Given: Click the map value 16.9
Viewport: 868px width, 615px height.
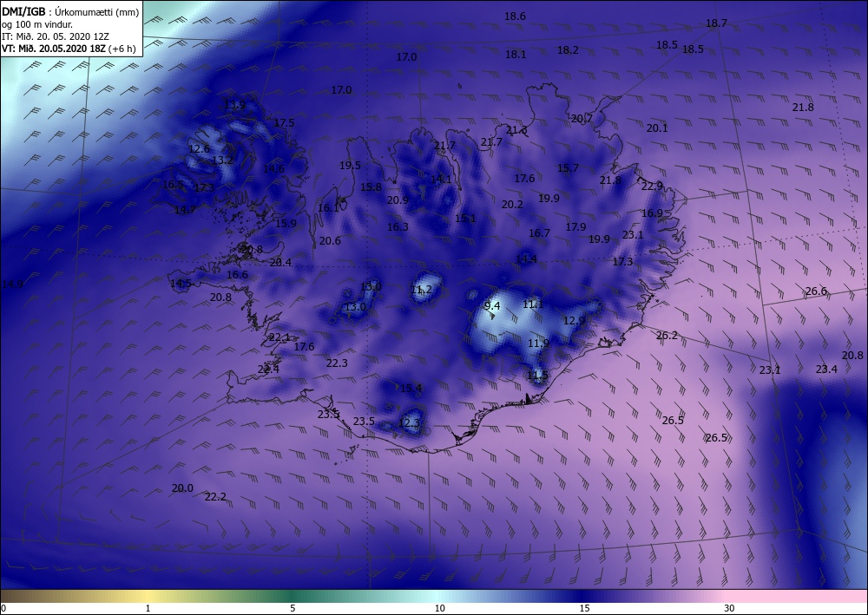Looking at the screenshot, I should pos(652,213).
